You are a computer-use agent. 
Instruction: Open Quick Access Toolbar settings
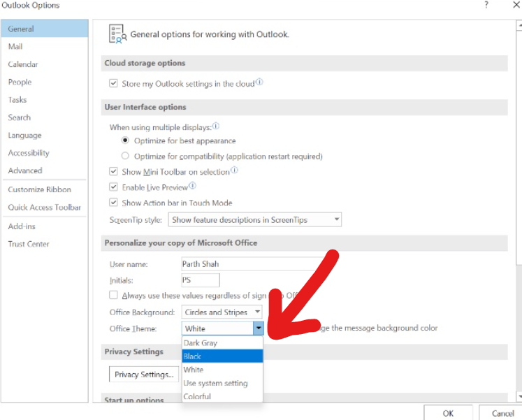click(x=45, y=208)
